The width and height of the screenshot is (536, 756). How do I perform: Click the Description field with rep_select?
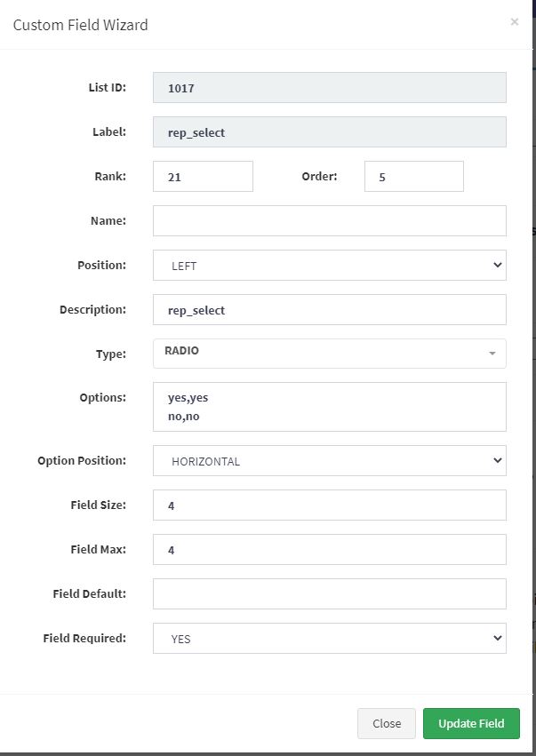click(x=330, y=309)
